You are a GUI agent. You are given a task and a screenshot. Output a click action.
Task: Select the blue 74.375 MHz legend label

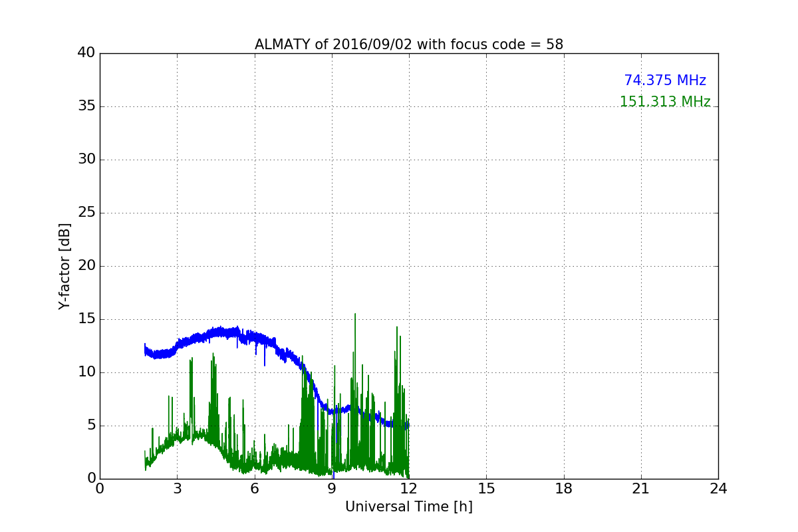pos(665,80)
